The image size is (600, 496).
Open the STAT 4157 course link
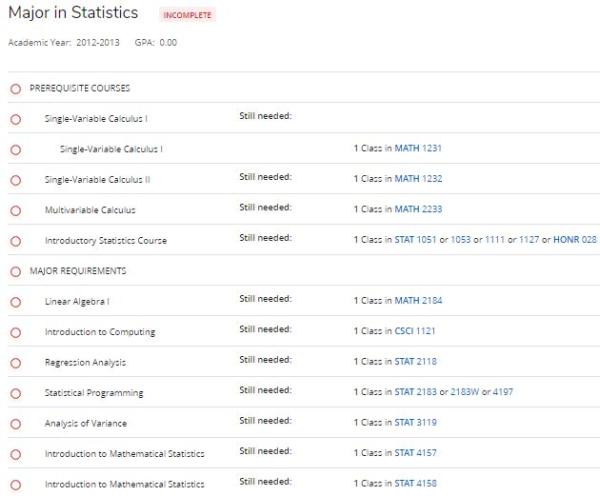point(416,453)
